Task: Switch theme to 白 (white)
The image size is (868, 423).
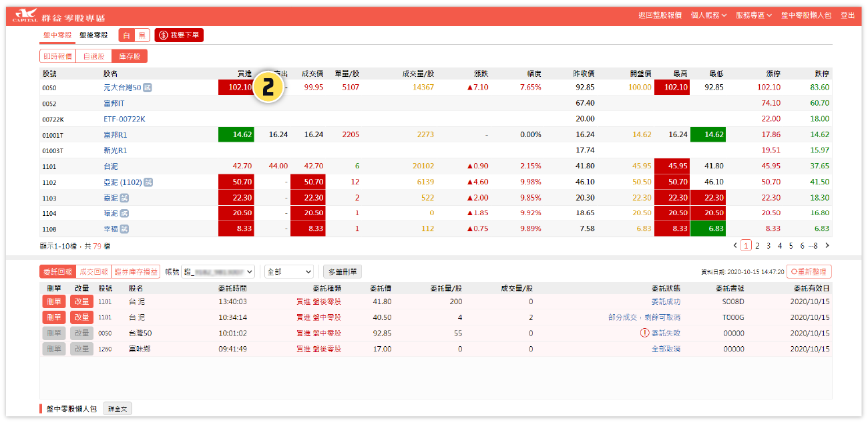Action: pyautogui.click(x=127, y=35)
